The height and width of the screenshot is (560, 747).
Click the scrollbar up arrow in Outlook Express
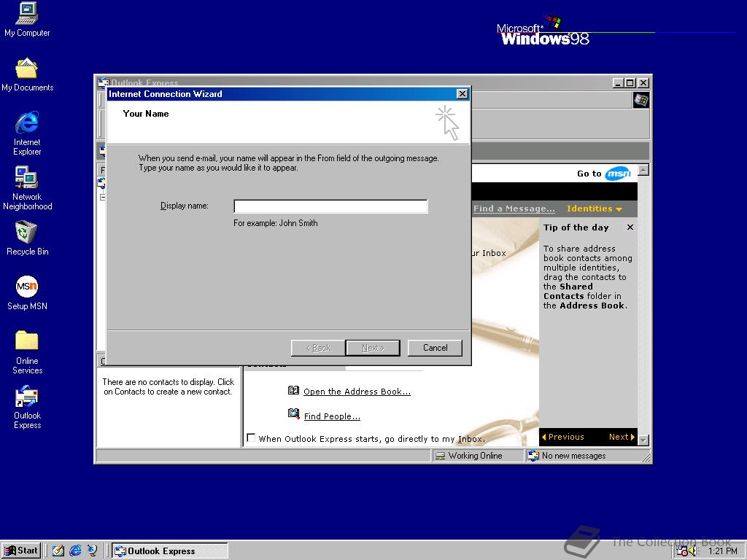point(643,169)
